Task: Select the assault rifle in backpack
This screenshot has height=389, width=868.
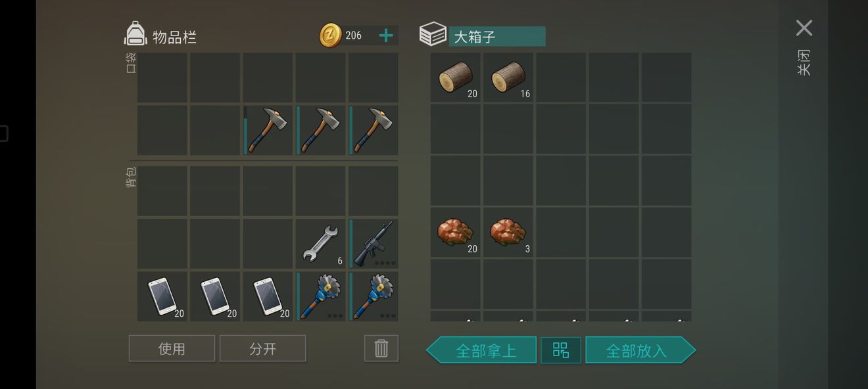Action: [374, 243]
